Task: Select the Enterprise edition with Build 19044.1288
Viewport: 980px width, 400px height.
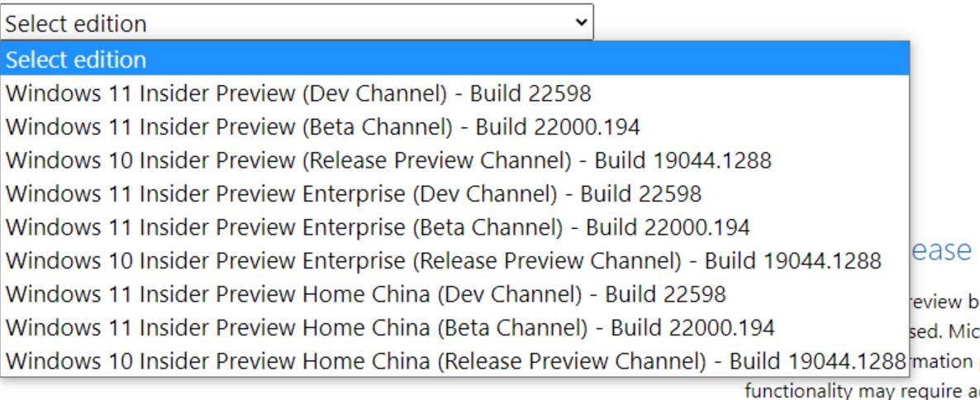Action: tap(444, 261)
